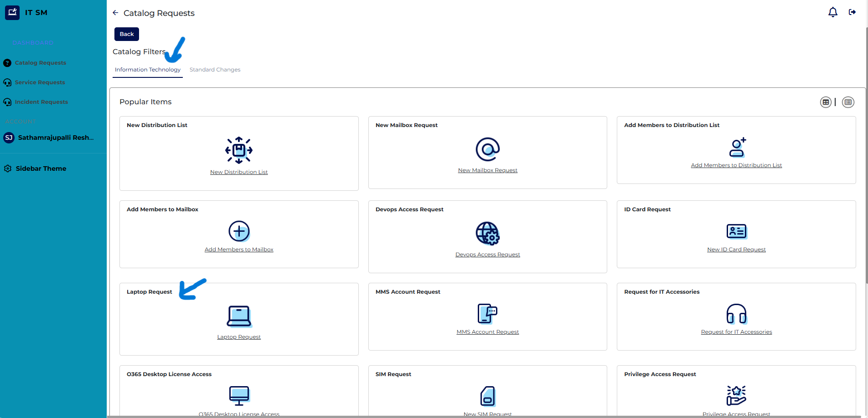This screenshot has height=418, width=868.
Task: Open the Standard Changes tab
Action: (x=215, y=70)
